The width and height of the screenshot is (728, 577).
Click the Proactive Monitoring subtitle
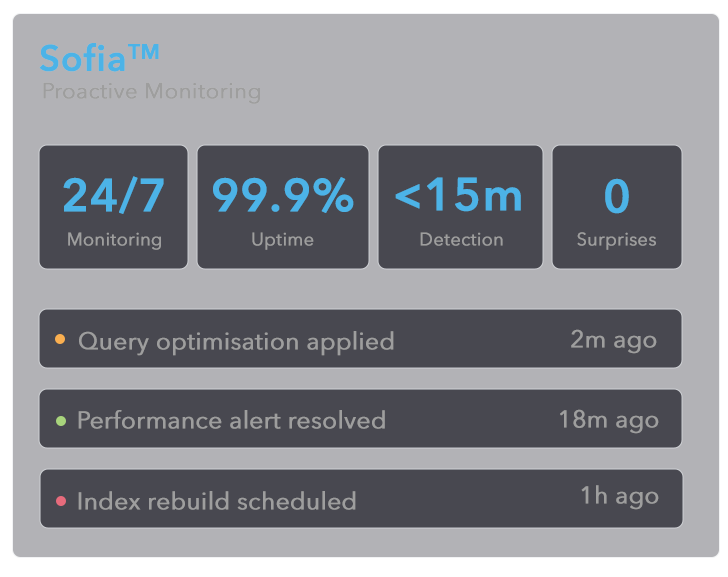point(151,91)
